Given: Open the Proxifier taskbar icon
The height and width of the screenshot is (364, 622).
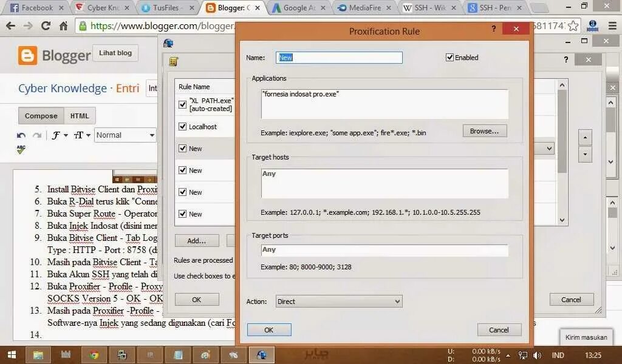Looking at the screenshot, I should click(x=261, y=355).
